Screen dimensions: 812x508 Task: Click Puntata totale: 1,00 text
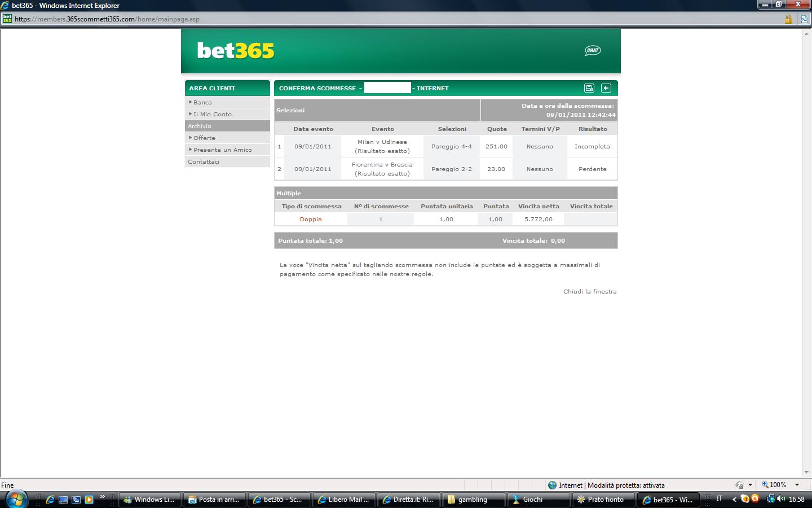point(311,240)
